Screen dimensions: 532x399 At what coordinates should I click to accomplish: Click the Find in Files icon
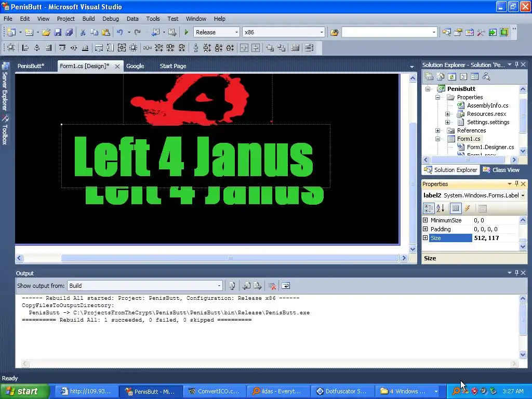pyautogui.click(x=334, y=32)
